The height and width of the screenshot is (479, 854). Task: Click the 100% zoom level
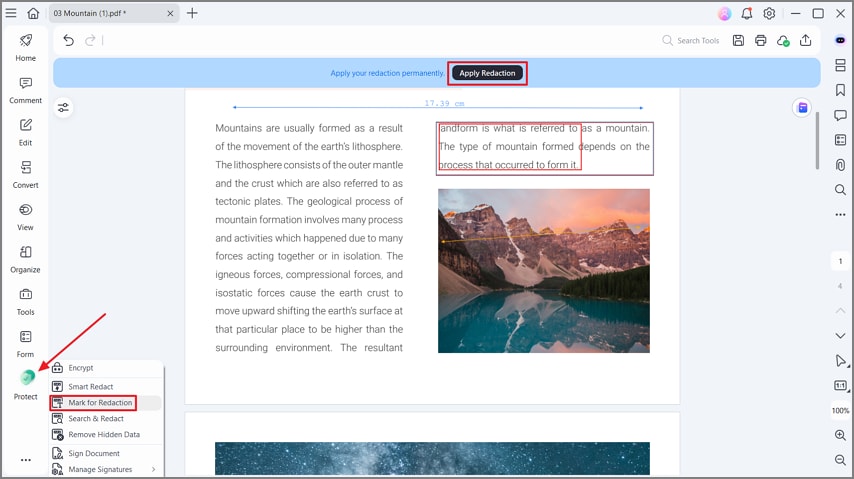[x=840, y=410]
